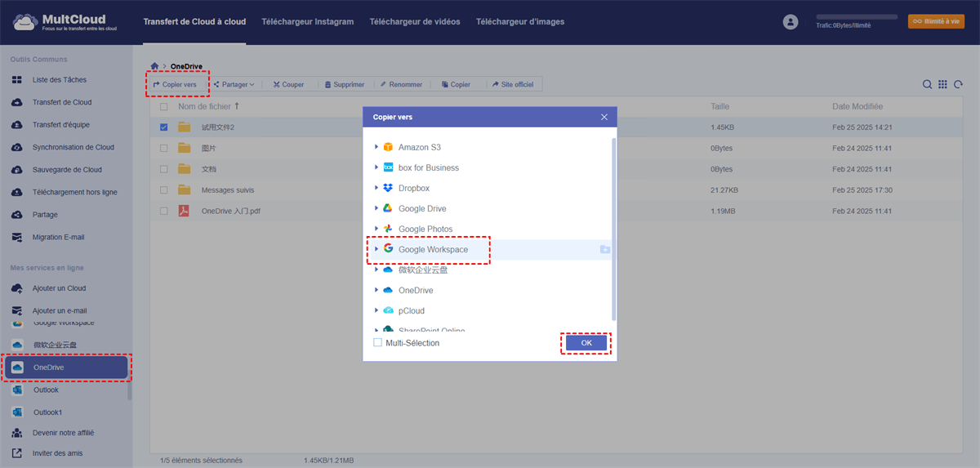Viewport: 980px width, 468px height.
Task: Click the new folder icon beside Google Workspace
Action: click(605, 249)
